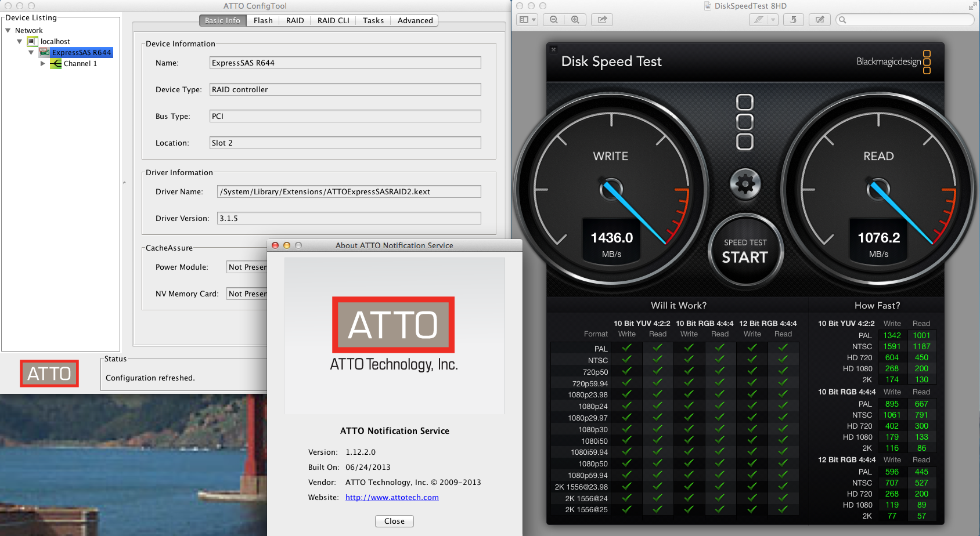This screenshot has height=536, width=980.
Task: Click the bottom square indicator above the gear
Action: click(x=745, y=142)
